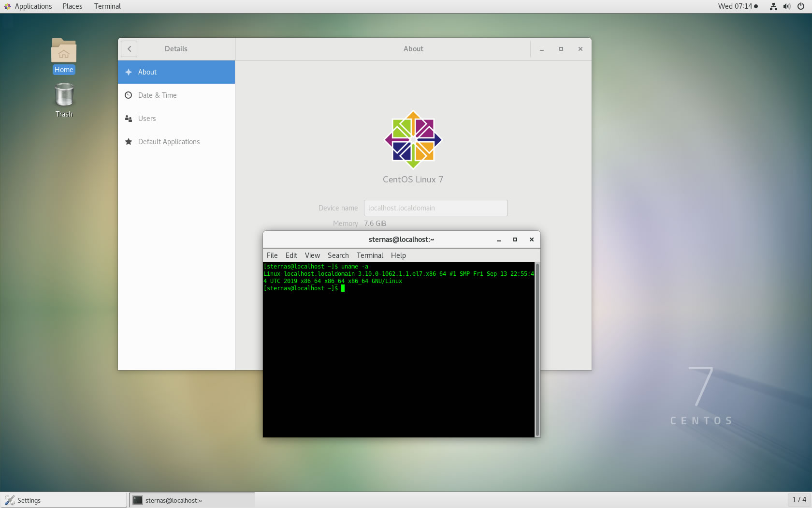
Task: Click the CentOS Linux 7 label
Action: [413, 179]
